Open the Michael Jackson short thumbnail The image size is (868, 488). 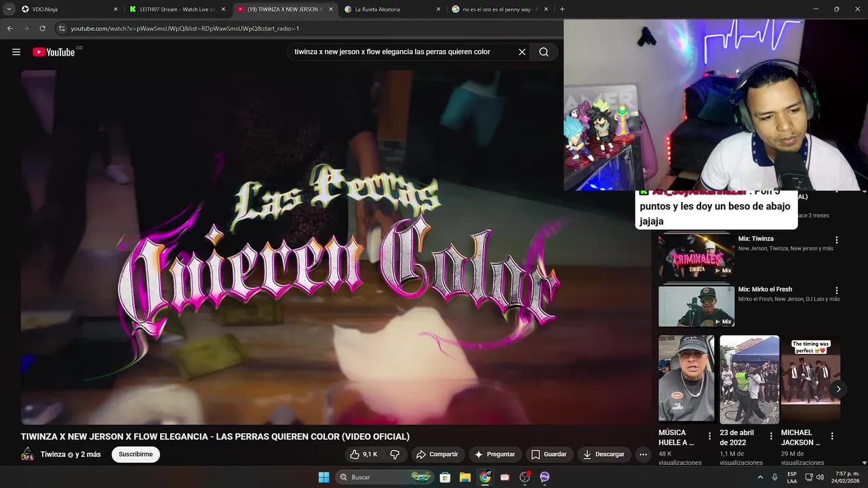pos(810,379)
